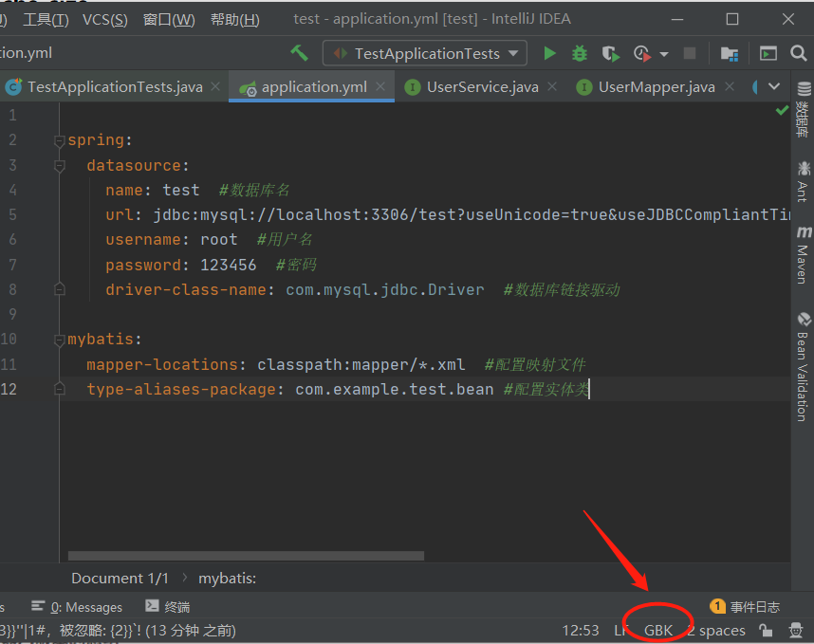Image resolution: width=814 pixels, height=644 pixels.
Task: Switch to the UserService.java tab
Action: 484,85
